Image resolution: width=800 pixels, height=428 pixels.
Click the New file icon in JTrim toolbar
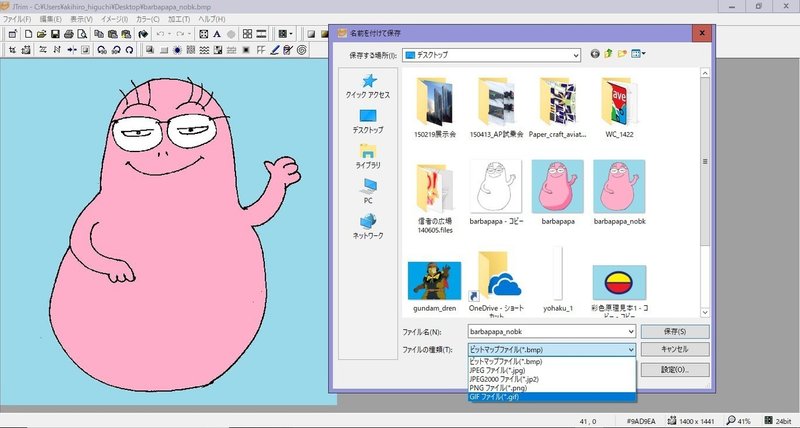click(29, 34)
